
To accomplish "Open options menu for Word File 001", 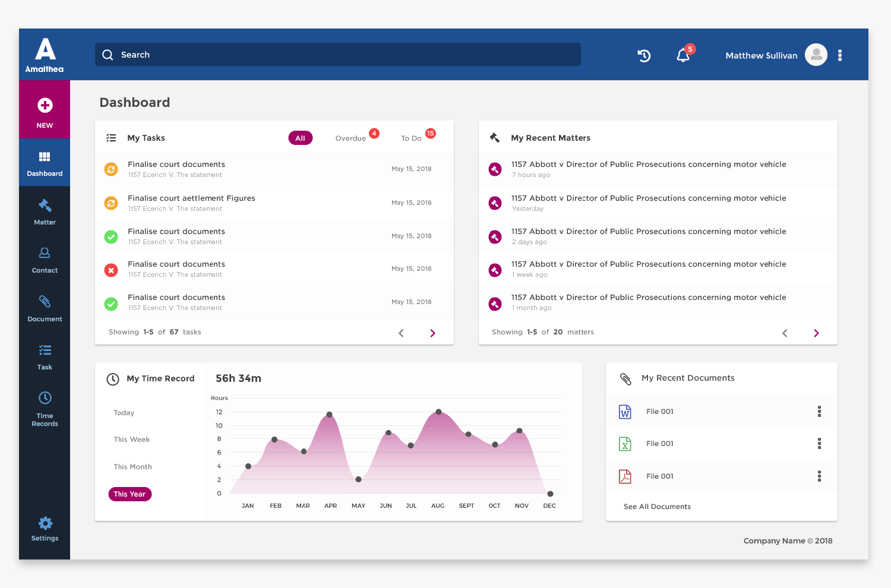I will click(x=819, y=412).
